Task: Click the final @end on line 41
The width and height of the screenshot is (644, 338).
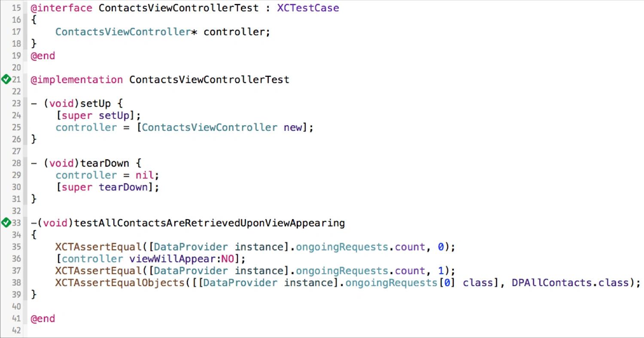Action: click(x=43, y=319)
